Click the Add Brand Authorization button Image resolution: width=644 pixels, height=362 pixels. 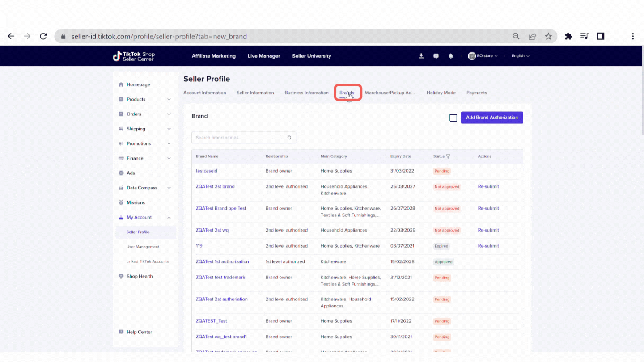(491, 118)
